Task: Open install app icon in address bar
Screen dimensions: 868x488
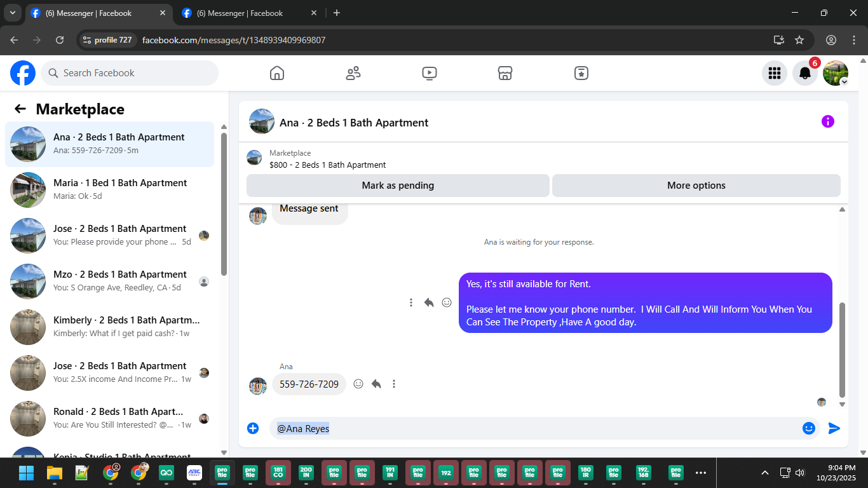Action: tap(779, 40)
